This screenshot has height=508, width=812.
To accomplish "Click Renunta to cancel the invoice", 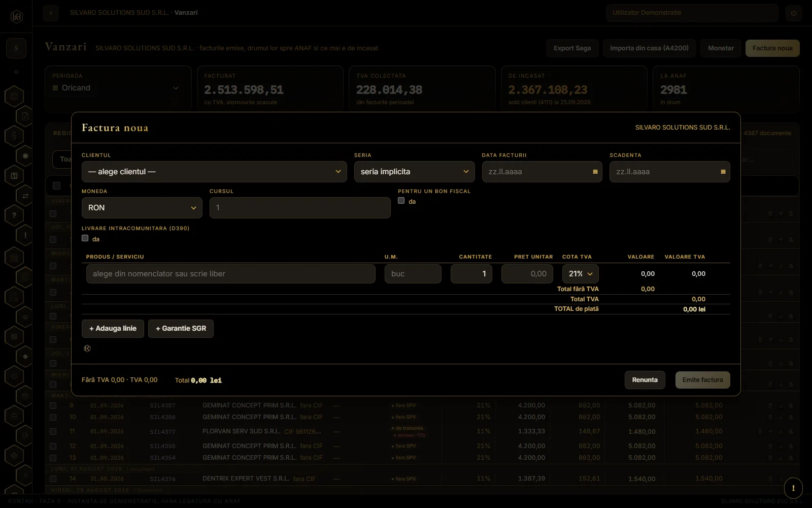I will pyautogui.click(x=645, y=380).
